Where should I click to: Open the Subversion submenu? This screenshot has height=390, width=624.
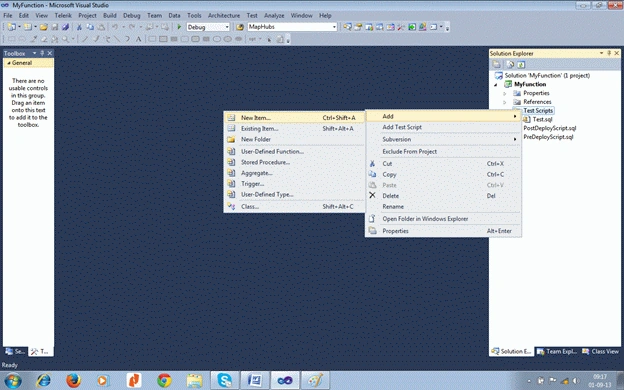tap(443, 139)
